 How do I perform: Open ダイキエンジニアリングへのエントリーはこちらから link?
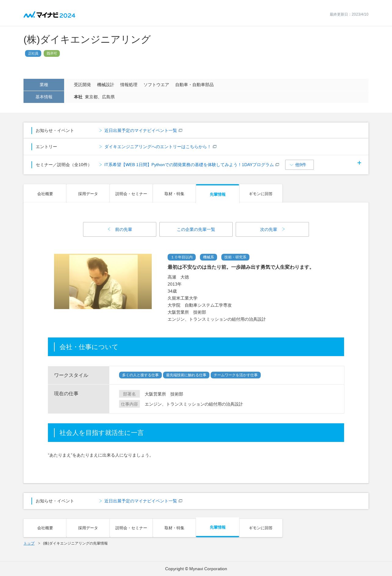click(x=158, y=147)
